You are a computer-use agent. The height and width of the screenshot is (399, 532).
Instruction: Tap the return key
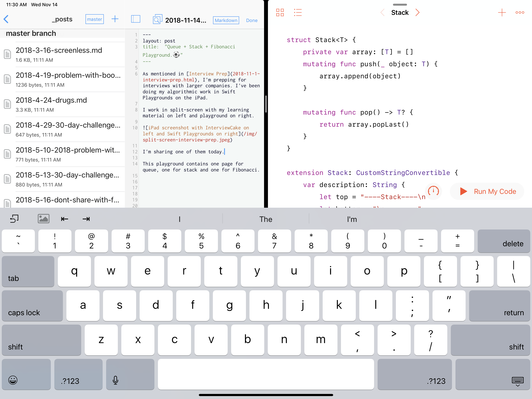499,306
